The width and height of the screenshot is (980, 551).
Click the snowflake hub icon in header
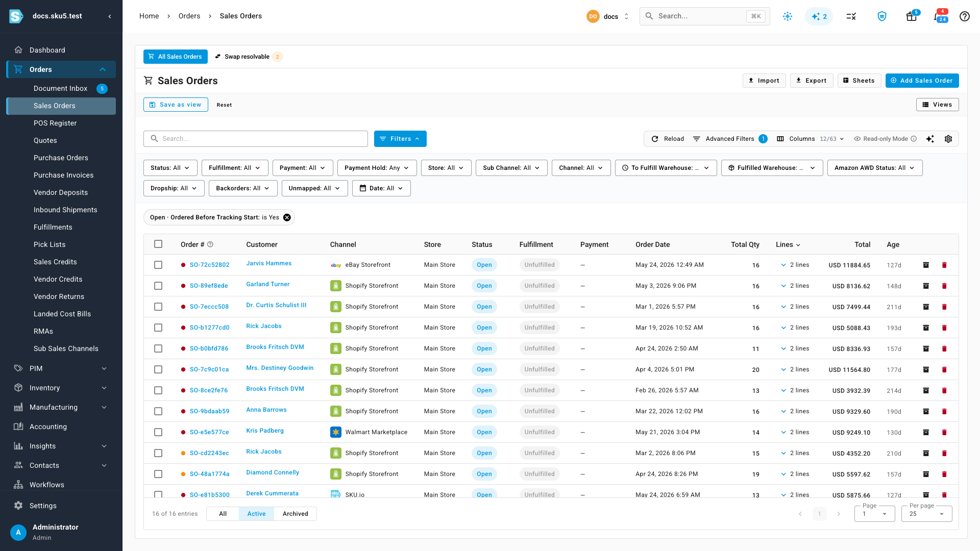click(x=788, y=16)
